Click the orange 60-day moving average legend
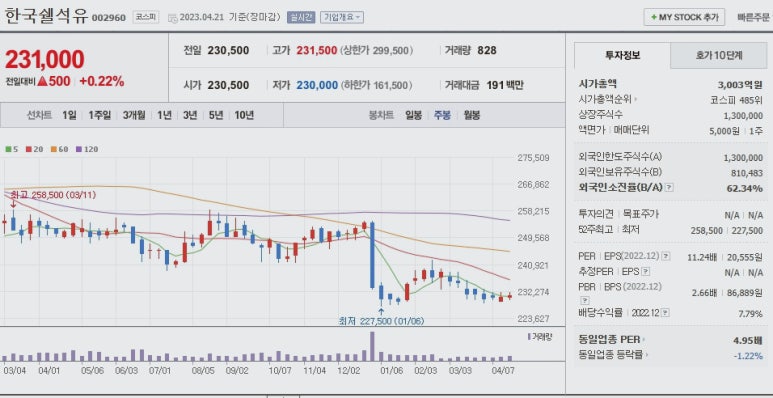This screenshot has width=773, height=398. point(59,149)
